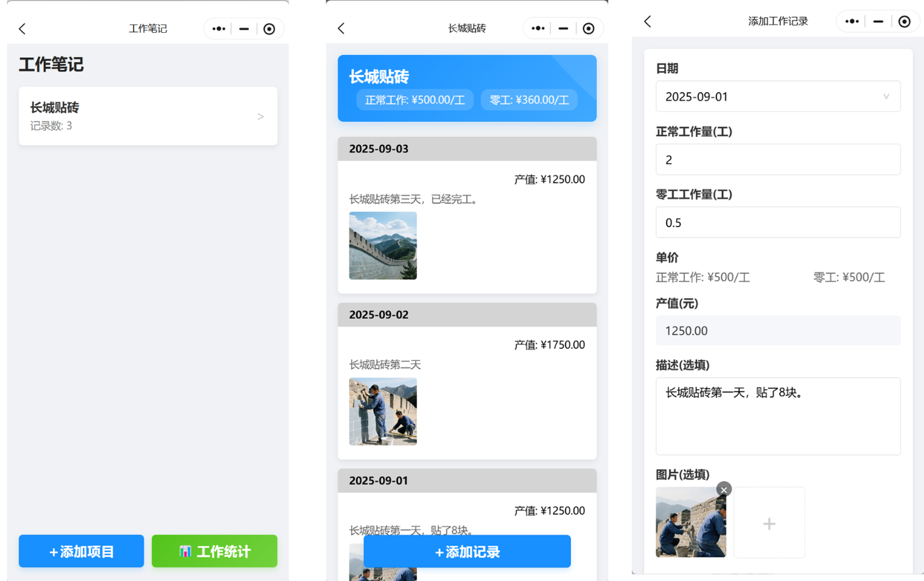The image size is (924, 581).
Task: Click the +添加项目 button
Action: 81,551
